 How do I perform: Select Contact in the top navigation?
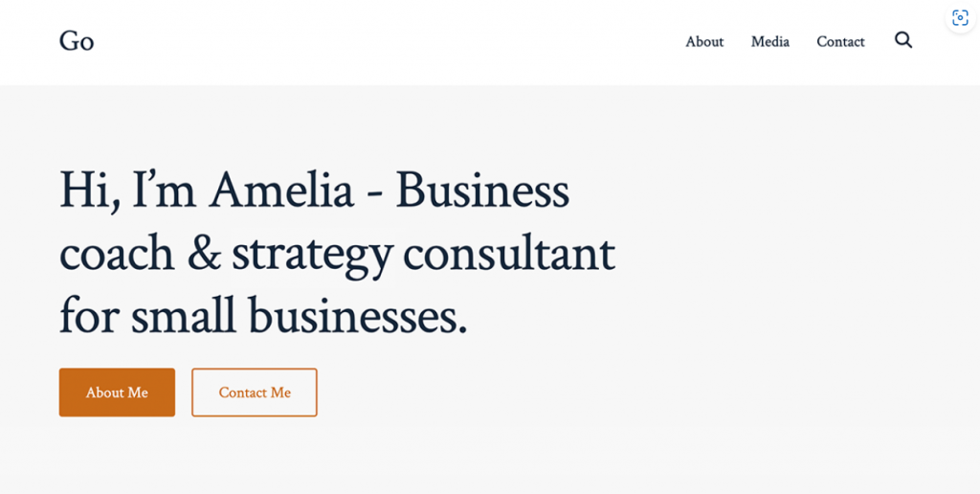coord(840,41)
